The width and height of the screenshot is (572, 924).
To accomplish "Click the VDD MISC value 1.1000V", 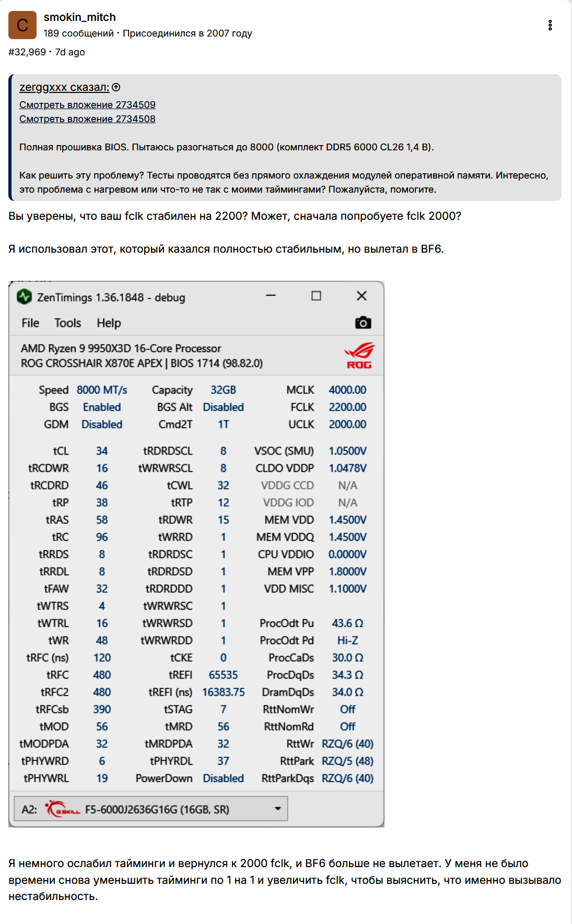I will (347, 589).
